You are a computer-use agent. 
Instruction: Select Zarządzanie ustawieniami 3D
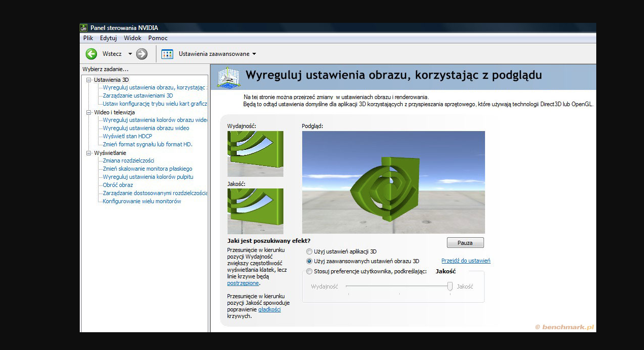coord(138,96)
